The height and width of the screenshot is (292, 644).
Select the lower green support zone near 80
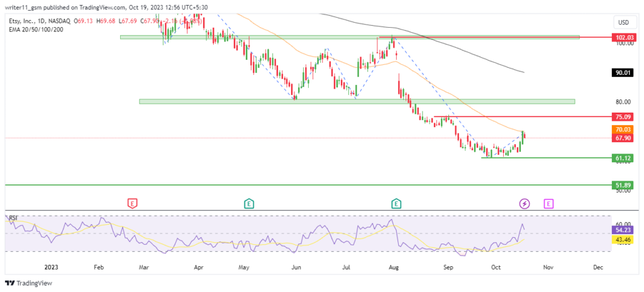coord(357,101)
